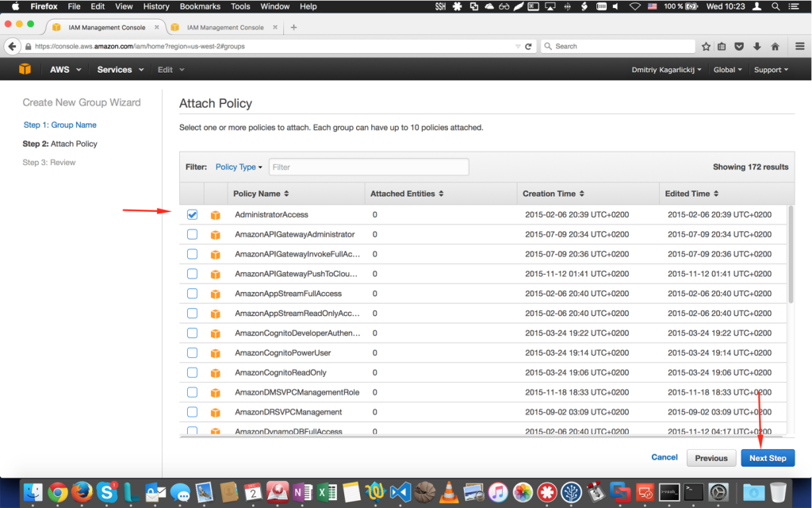Open Firefox from the Dock

coord(82,492)
